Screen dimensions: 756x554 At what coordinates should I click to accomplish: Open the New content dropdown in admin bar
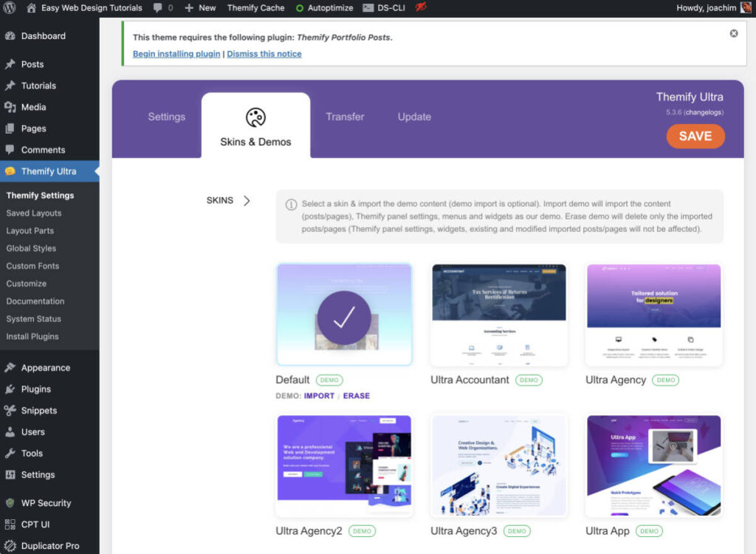pos(199,8)
